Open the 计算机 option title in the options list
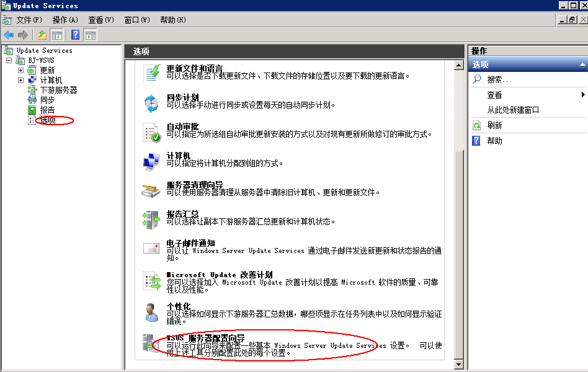588x372 pixels. (179, 156)
